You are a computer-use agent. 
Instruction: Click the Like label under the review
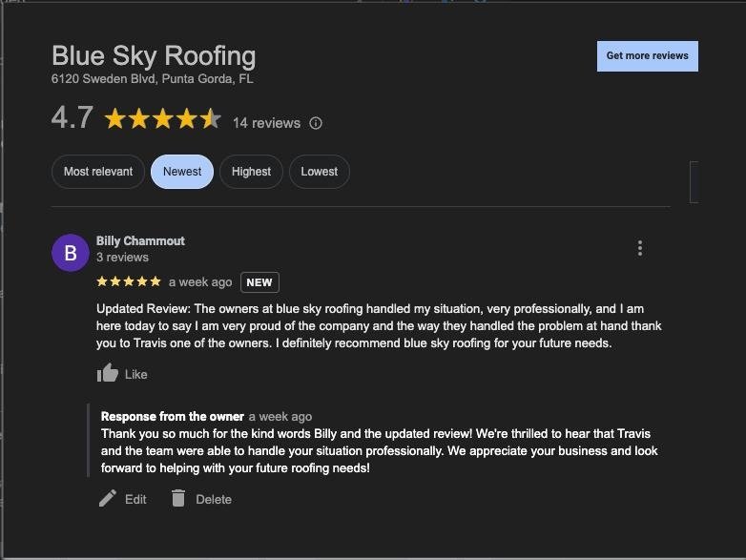pos(136,374)
